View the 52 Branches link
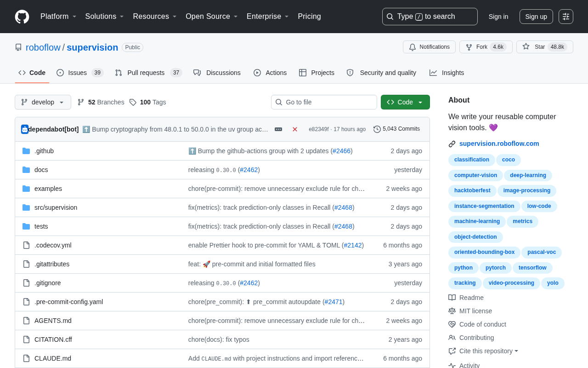588x368 pixels. (x=101, y=102)
